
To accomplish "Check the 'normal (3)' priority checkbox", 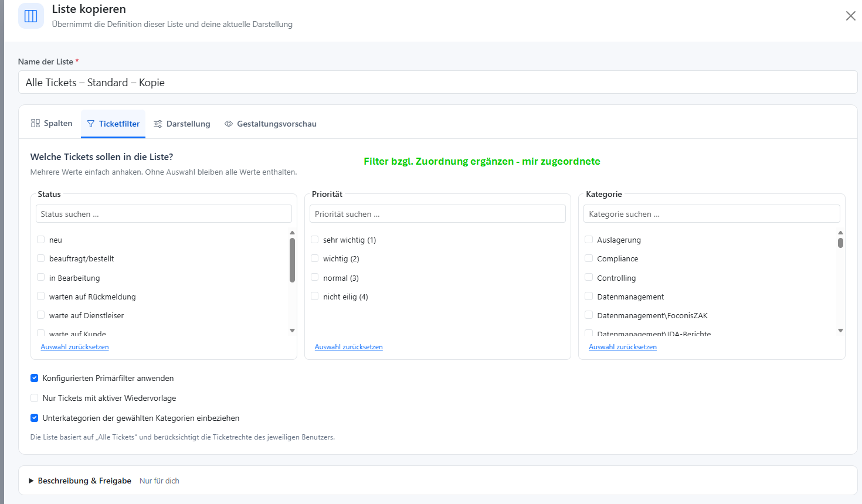I will [x=315, y=277].
